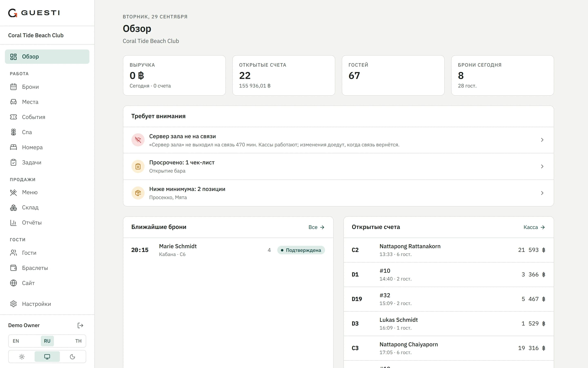
Task: Open the Сайт globe icon
Action: tap(13, 283)
